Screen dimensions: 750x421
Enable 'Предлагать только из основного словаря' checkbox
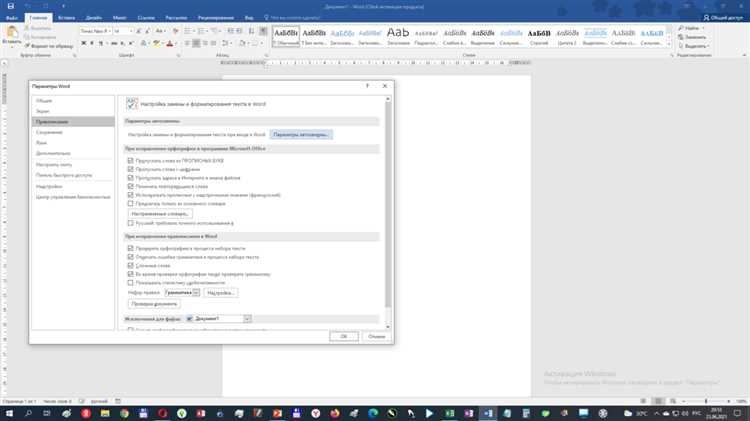pyautogui.click(x=131, y=204)
